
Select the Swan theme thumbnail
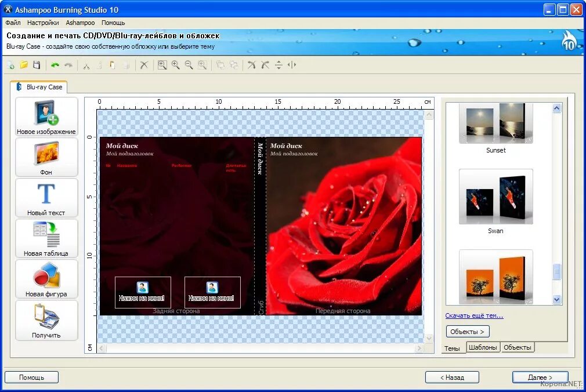(x=495, y=196)
